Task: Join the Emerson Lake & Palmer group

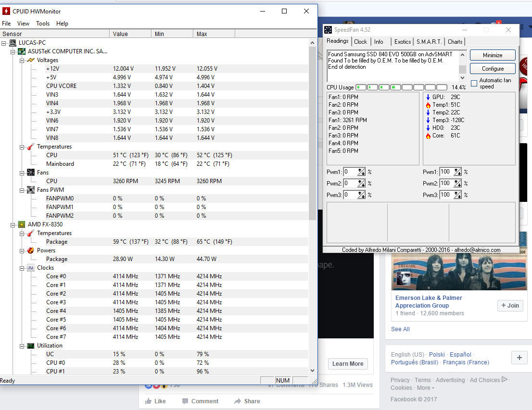Action: tap(510, 306)
